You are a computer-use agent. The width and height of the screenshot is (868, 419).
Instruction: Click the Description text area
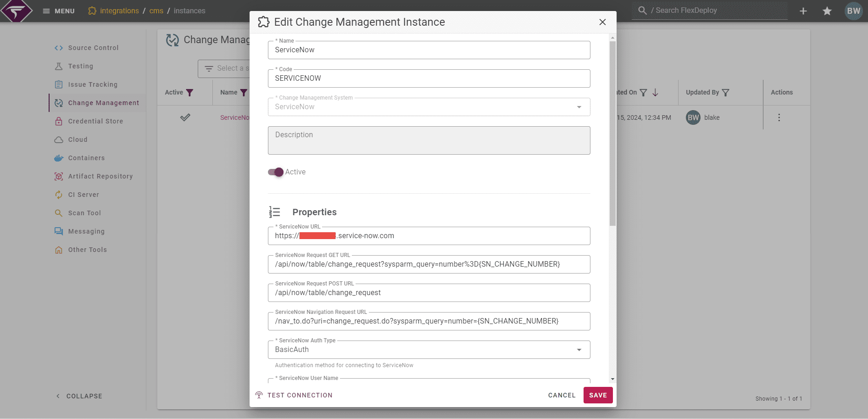429,140
